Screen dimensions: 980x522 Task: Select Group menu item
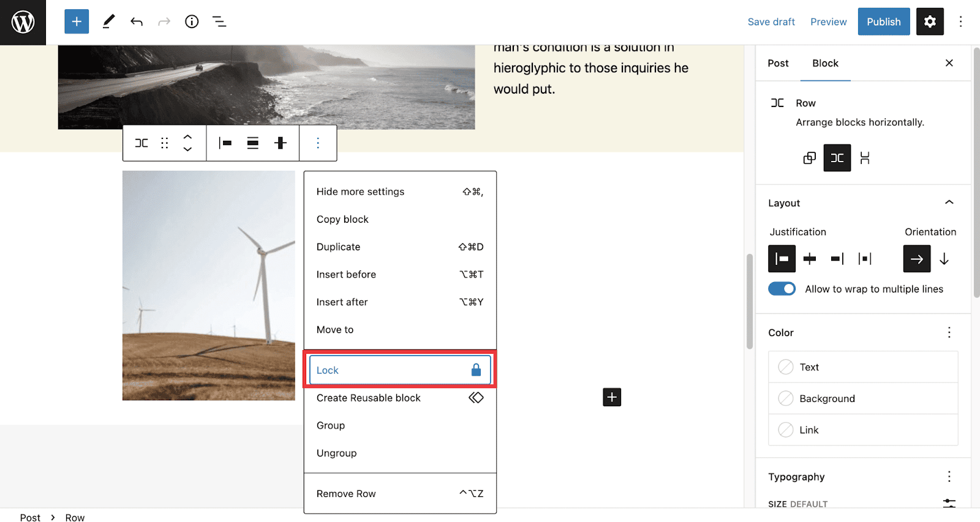pyautogui.click(x=400, y=425)
